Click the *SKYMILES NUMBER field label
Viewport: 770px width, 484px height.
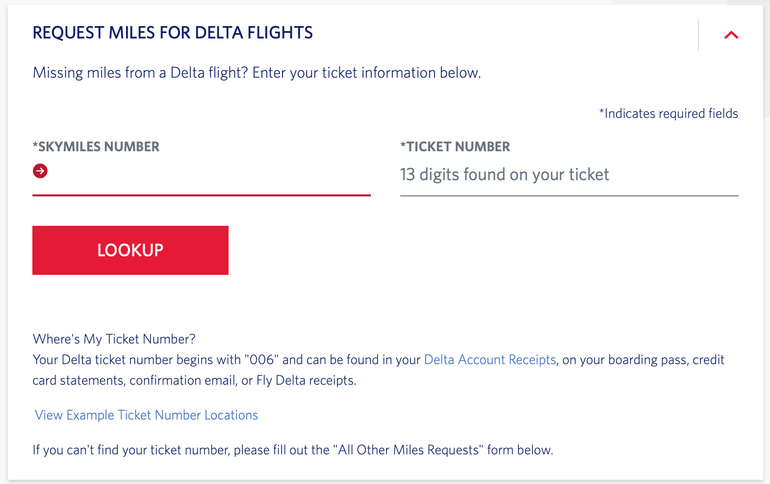(96, 147)
